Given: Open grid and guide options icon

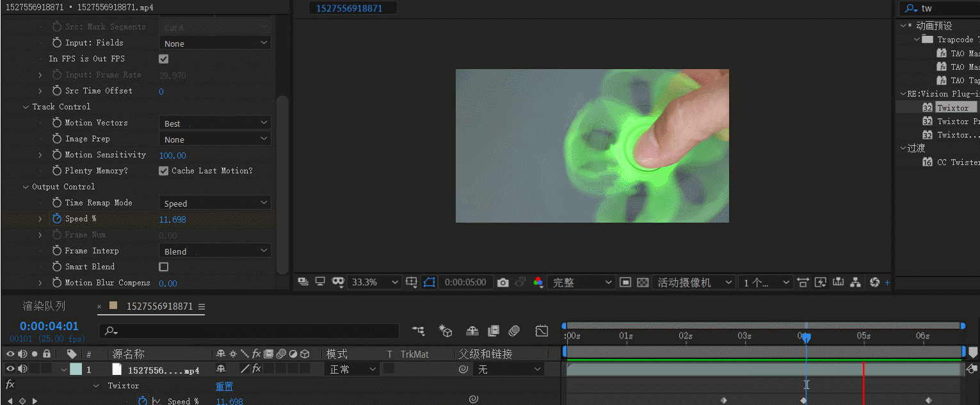Looking at the screenshot, I should click(412, 282).
